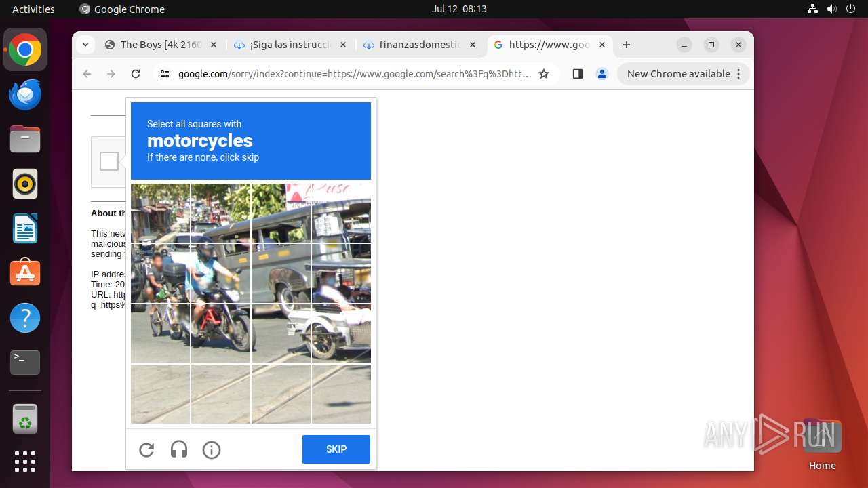
Task: Open the Google Chrome app menu
Action: (122, 9)
